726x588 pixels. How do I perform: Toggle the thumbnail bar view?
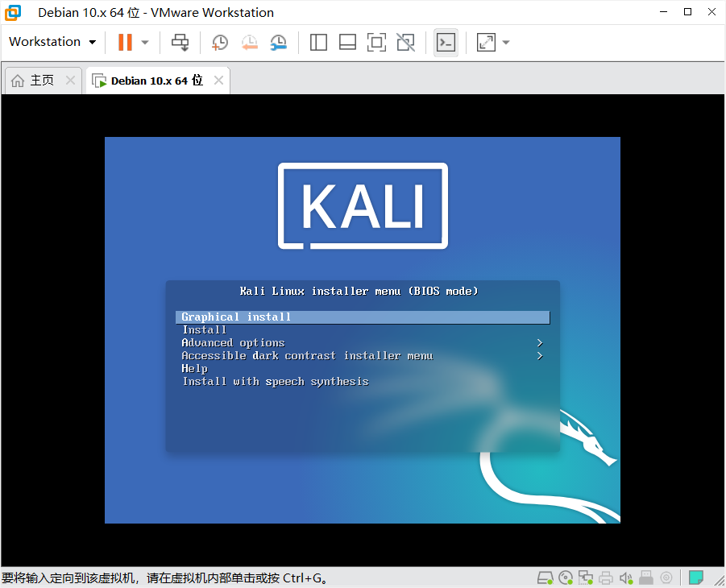pos(348,42)
